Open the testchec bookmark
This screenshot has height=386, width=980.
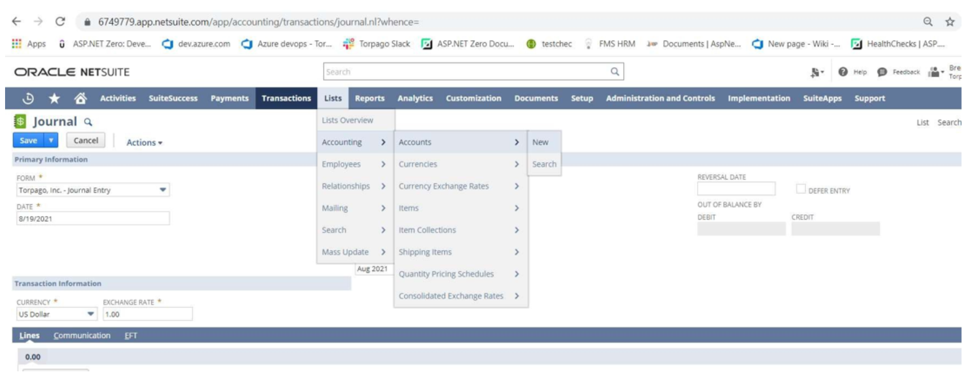(x=549, y=43)
